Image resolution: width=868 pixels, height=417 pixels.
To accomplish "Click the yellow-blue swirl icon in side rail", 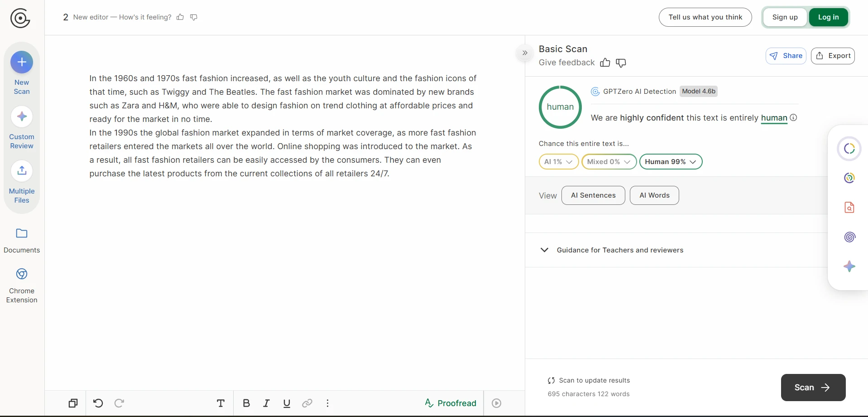I will click(849, 178).
